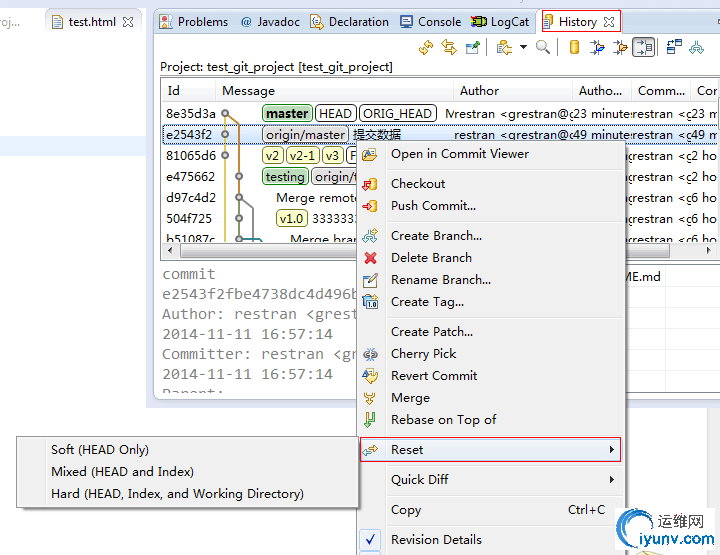720x555 pixels.
Task: Click the Reset icon
Action: 370,450
